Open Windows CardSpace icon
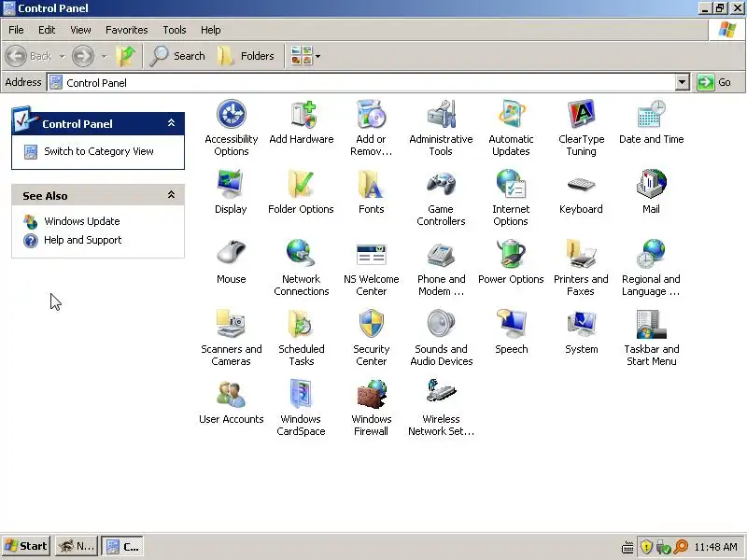 (x=301, y=394)
